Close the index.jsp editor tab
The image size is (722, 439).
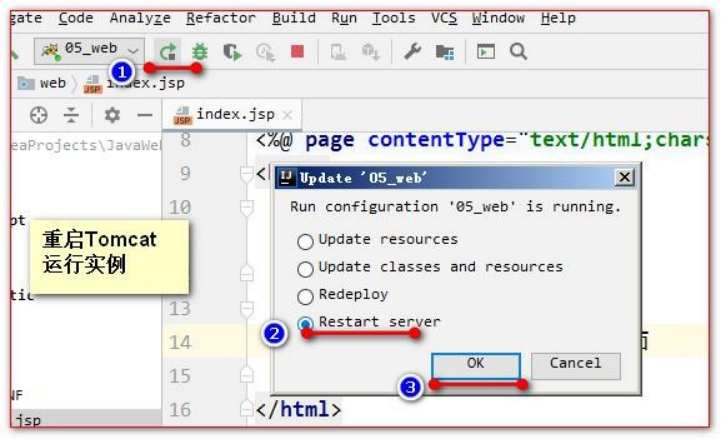(x=288, y=115)
